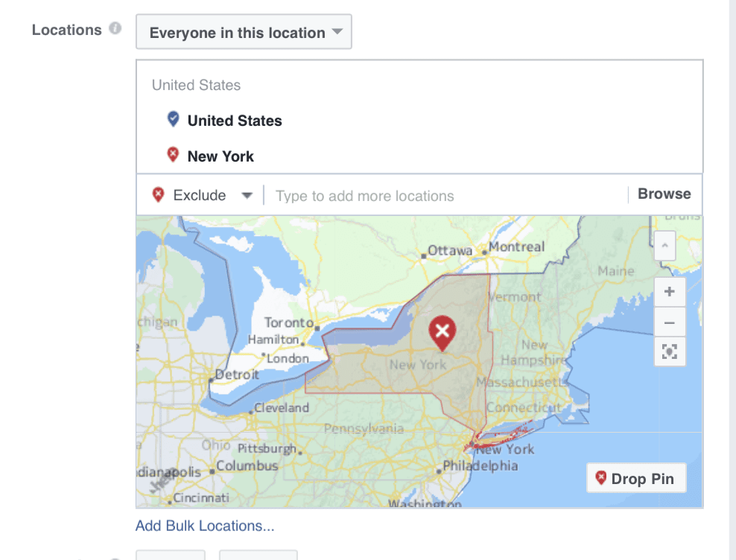Click the red pin icon in the Exclude selector
Screen dimensions: 736x560
click(157, 194)
